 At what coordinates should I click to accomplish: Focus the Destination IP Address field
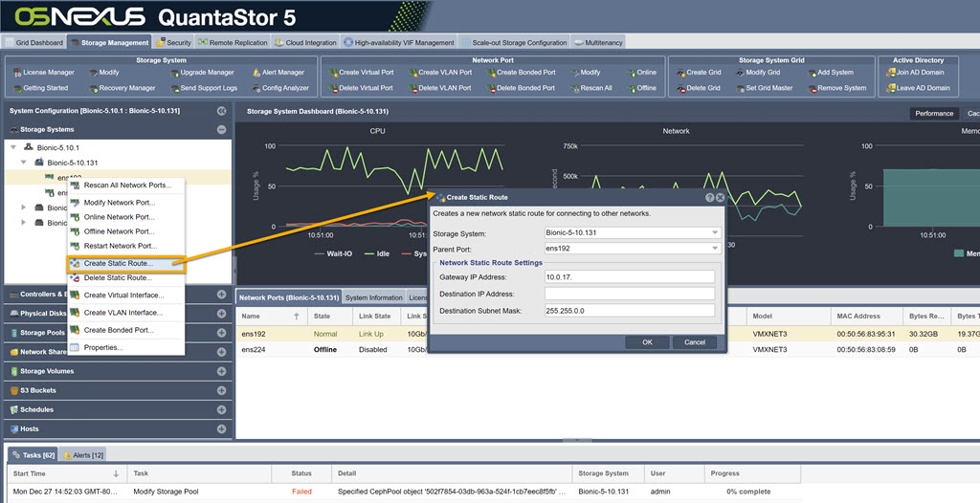[630, 294]
